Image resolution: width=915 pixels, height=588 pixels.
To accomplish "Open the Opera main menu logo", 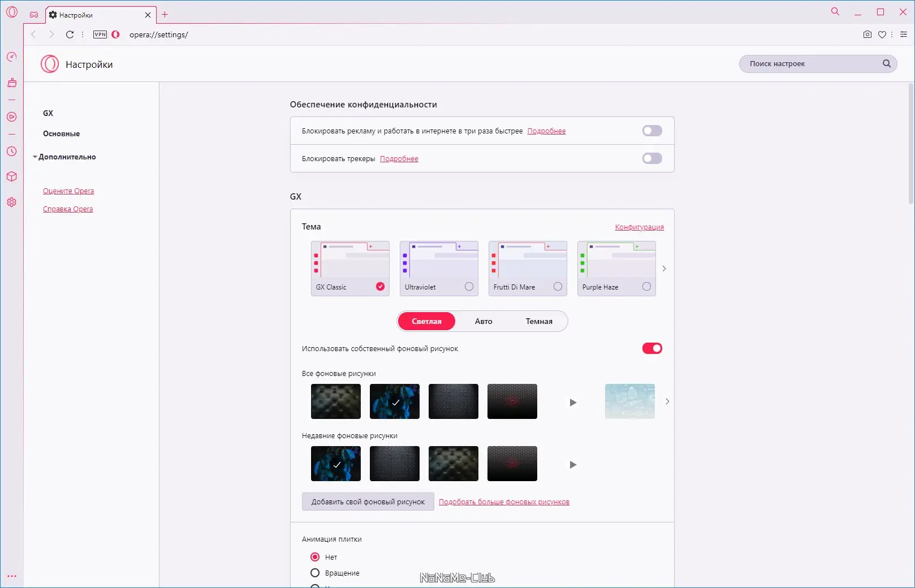I will pos(12,12).
